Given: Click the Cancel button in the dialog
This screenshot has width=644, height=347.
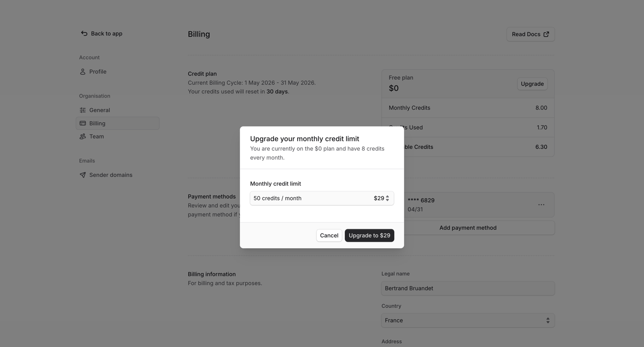Looking at the screenshot, I should point(329,235).
